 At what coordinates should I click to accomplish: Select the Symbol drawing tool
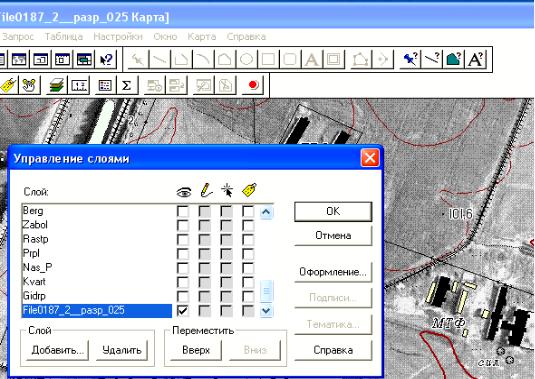(138, 60)
